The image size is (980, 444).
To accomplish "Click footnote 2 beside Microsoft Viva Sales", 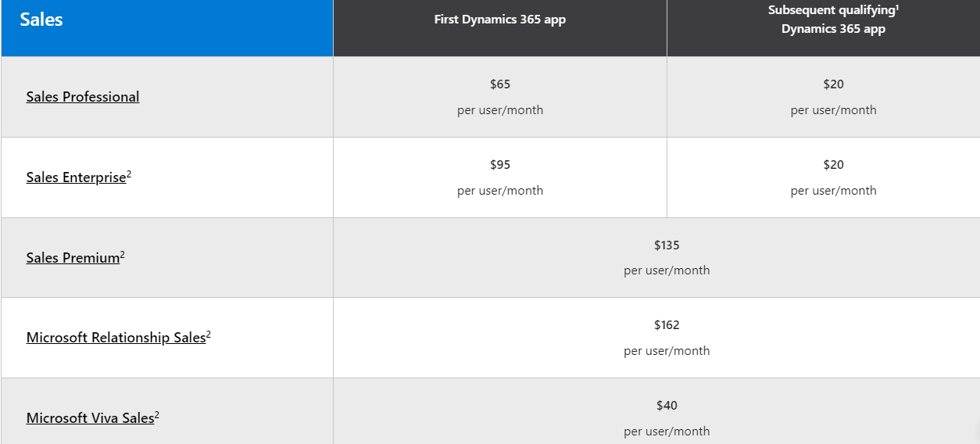I will (x=157, y=415).
